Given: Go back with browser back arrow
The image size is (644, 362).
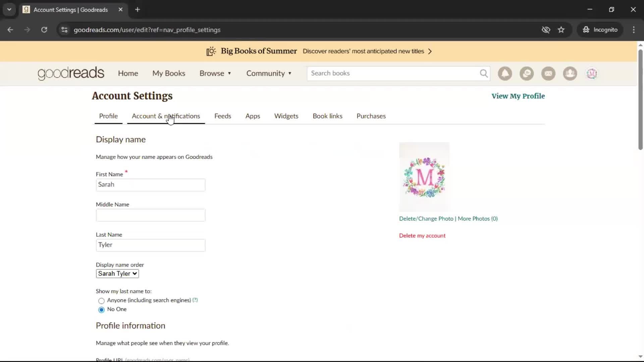Looking at the screenshot, I should 10,30.
